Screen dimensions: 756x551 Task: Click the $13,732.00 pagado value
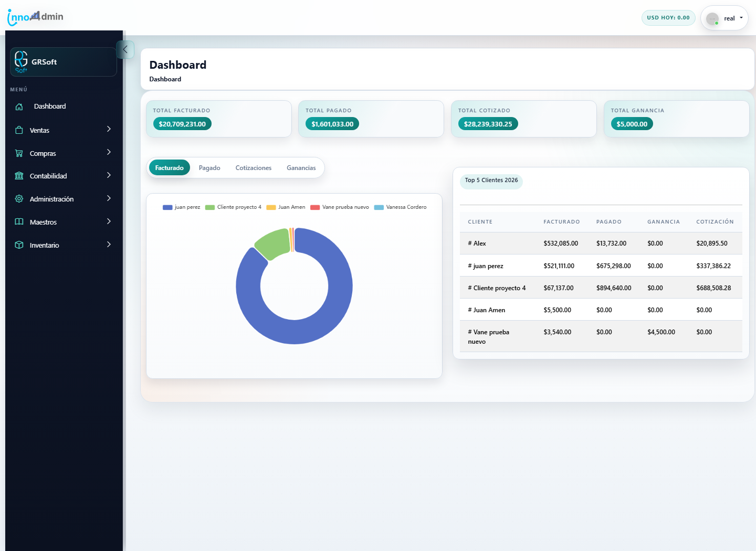(612, 243)
